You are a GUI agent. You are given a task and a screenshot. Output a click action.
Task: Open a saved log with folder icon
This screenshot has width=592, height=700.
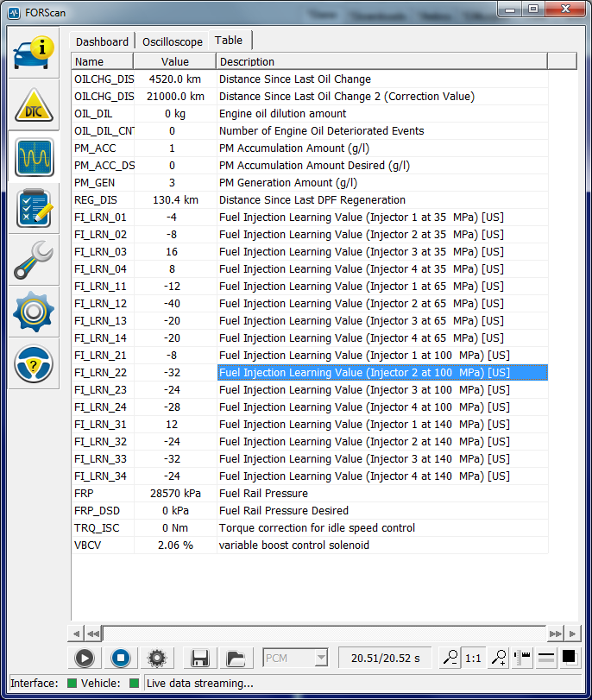[x=235, y=659]
